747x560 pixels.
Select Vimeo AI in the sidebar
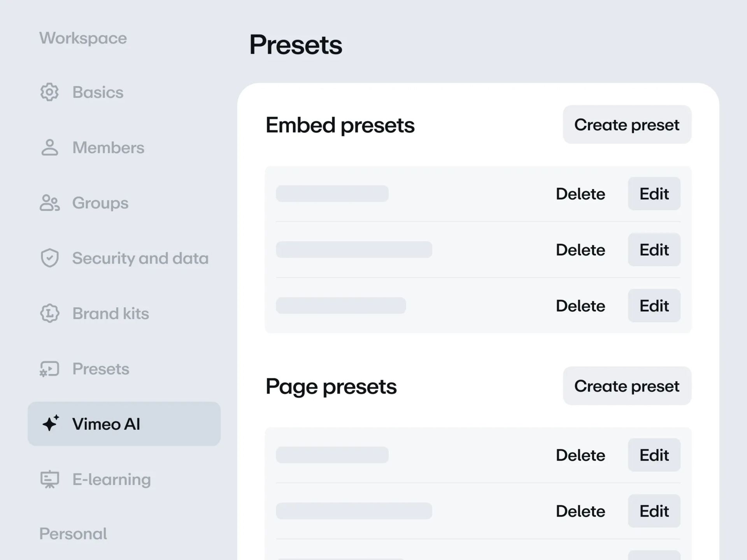pos(124,424)
